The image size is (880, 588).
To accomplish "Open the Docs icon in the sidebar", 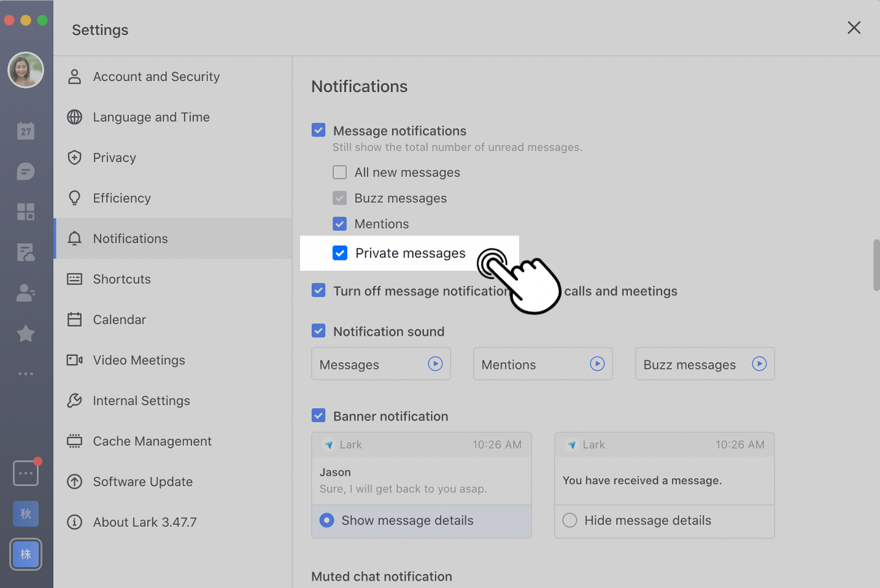I will [x=26, y=252].
